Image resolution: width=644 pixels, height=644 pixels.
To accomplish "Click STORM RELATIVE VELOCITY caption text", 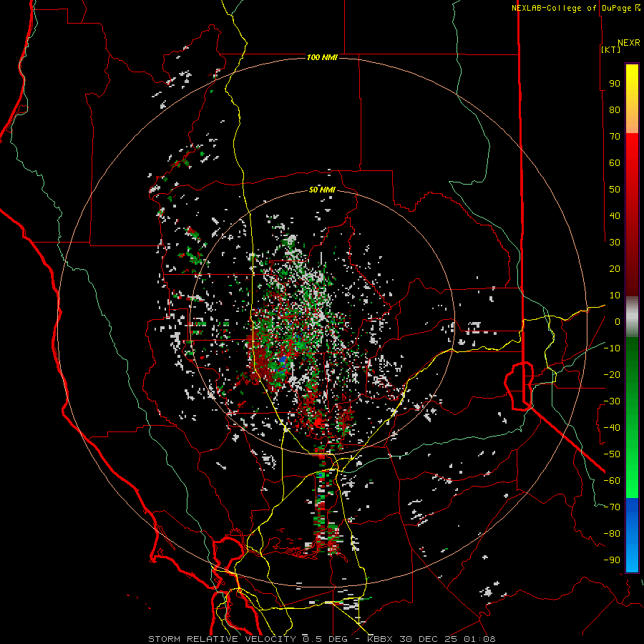I will pos(222,639).
